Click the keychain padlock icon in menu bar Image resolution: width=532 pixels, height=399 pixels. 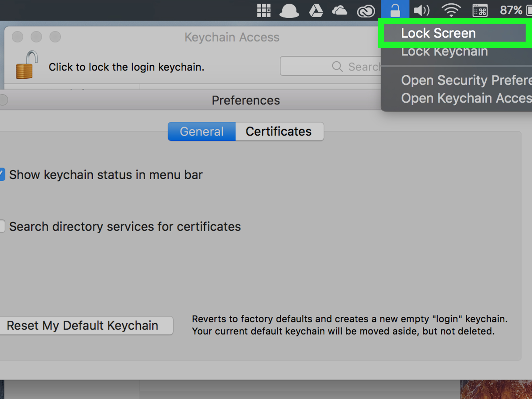click(x=395, y=10)
